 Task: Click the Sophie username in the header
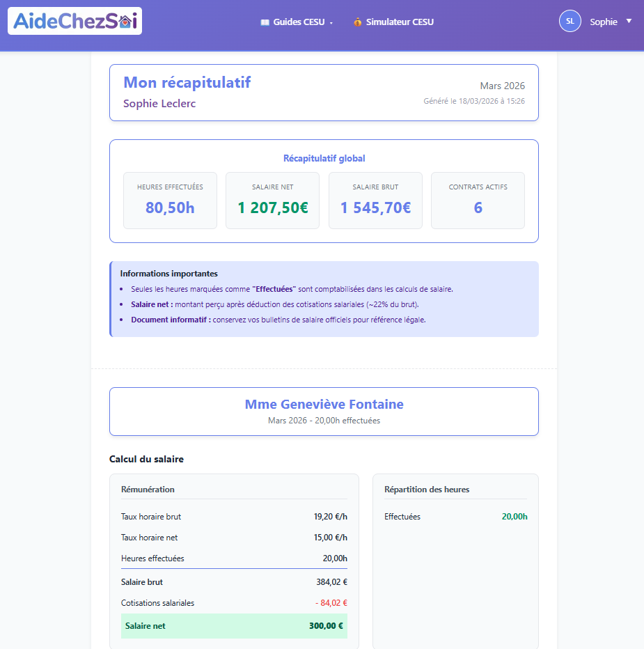click(x=603, y=22)
